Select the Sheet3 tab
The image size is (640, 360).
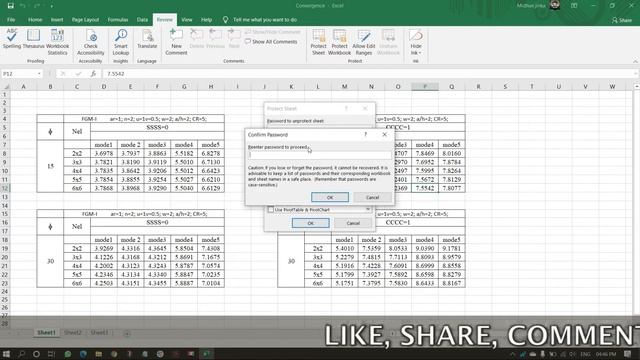coord(99,333)
